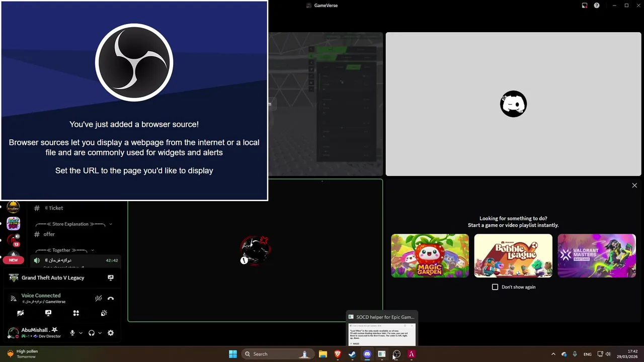
Task: Show hidden system tray icons
Action: [553, 354]
